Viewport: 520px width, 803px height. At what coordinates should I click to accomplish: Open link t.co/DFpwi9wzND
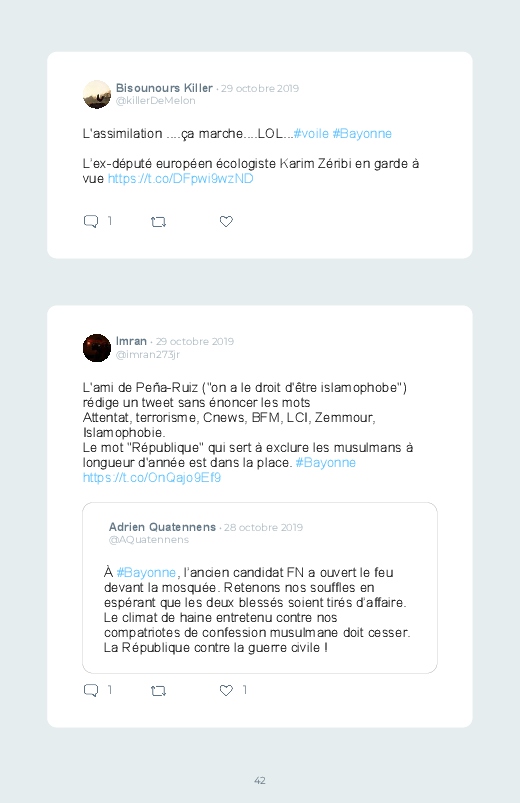180,179
